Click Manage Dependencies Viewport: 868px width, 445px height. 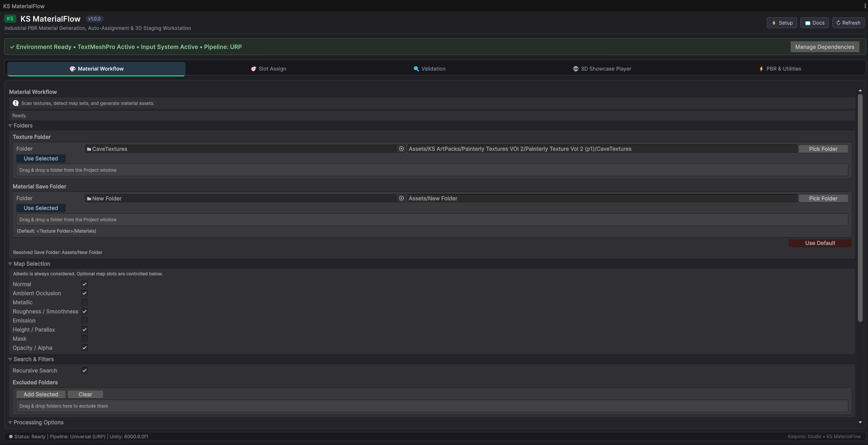pyautogui.click(x=824, y=47)
